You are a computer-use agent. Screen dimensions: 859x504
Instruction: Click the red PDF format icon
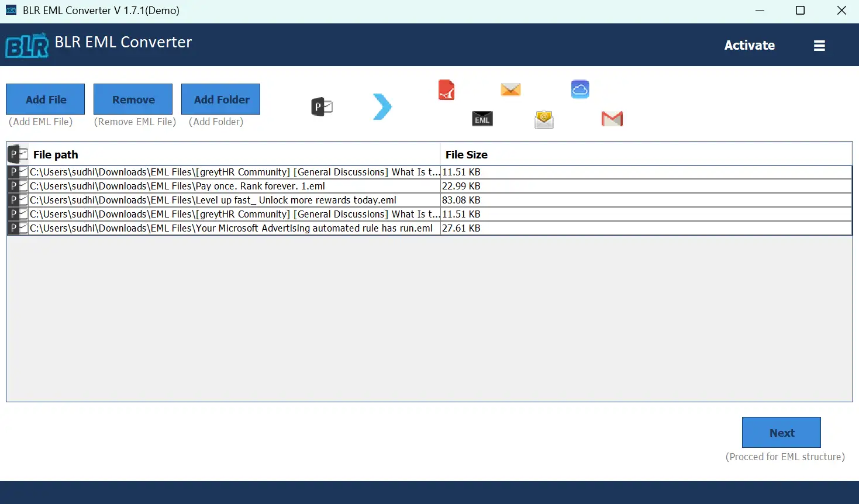point(446,90)
